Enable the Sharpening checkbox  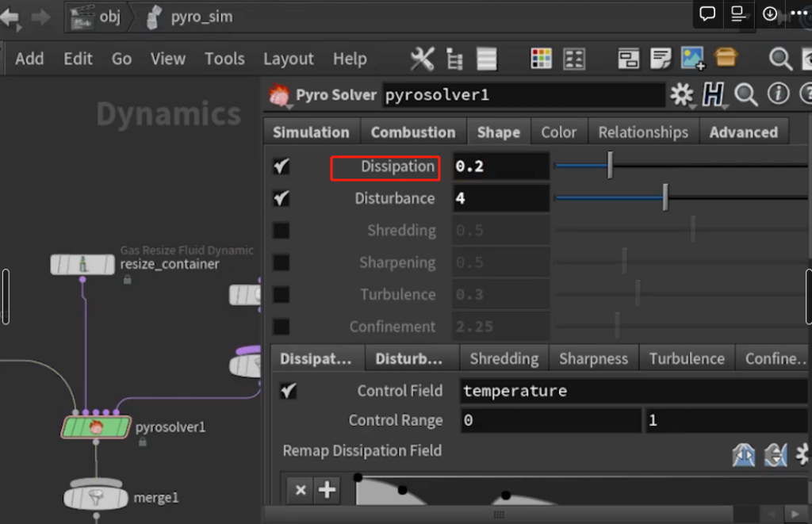(x=282, y=262)
